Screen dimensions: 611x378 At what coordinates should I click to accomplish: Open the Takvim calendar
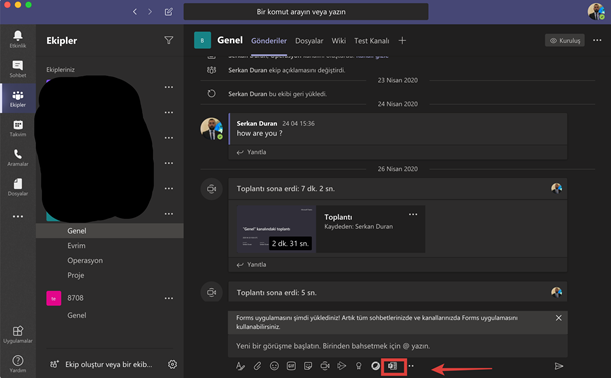pyautogui.click(x=18, y=128)
